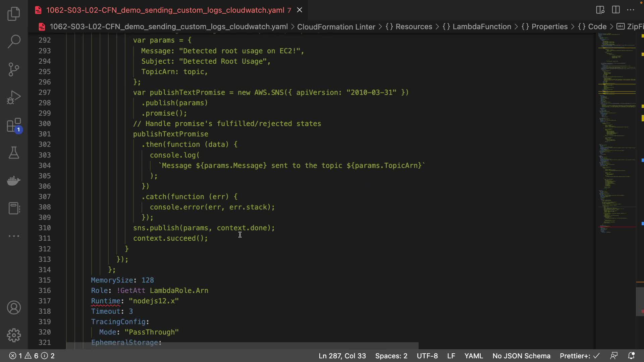
Task: Expand additional views ellipsis in activity bar
Action: point(14,236)
